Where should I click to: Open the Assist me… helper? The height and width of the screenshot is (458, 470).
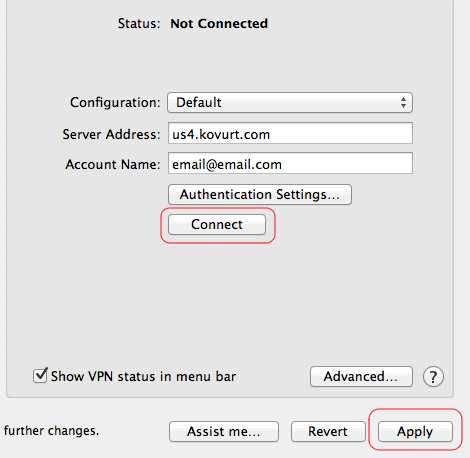224,431
